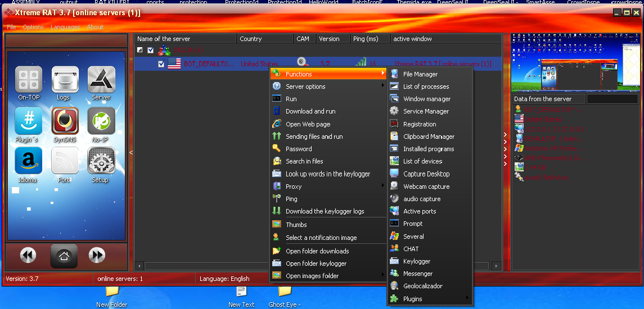This screenshot has height=309, width=644.
Task: View Active ports
Action: click(x=430, y=211)
